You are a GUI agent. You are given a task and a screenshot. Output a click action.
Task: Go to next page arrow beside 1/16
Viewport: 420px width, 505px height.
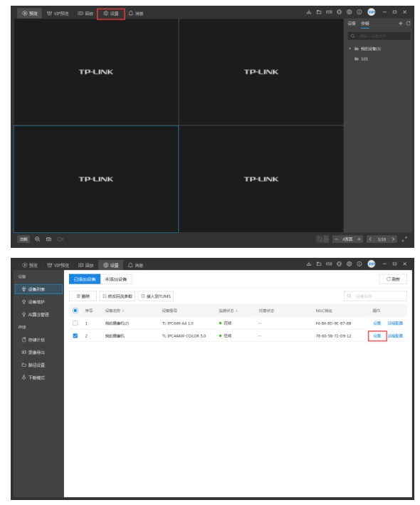393,239
